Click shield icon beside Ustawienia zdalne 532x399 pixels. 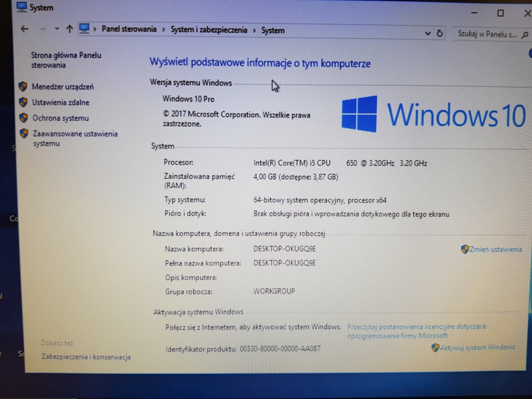point(23,102)
